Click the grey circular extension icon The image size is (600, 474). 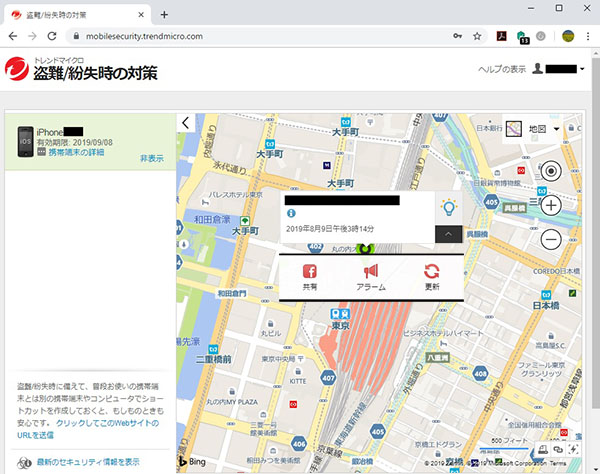(x=541, y=36)
